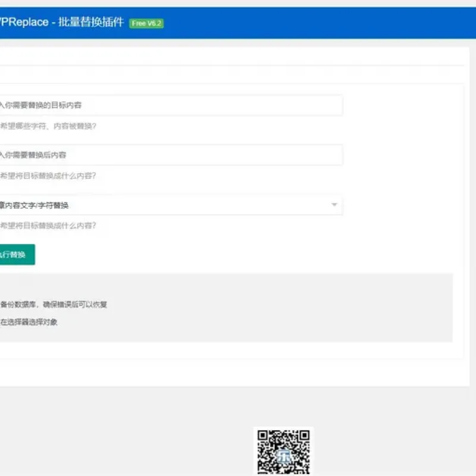Click the Free V6.2 version badge
Viewport: 476px width, 476px height.
click(146, 23)
